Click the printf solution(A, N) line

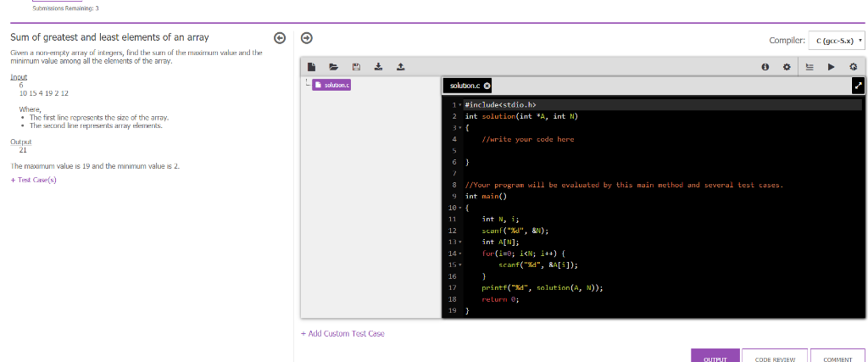(542, 288)
